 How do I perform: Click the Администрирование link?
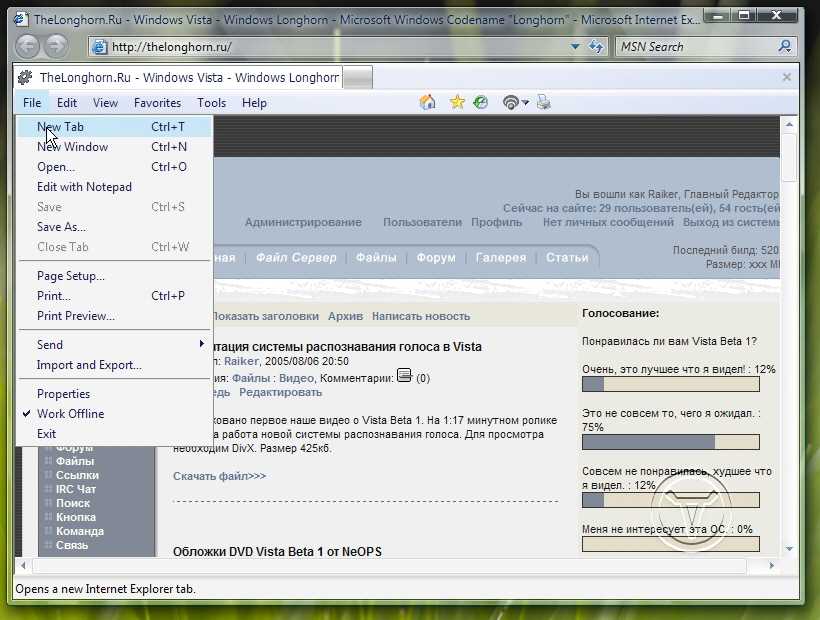click(x=303, y=222)
